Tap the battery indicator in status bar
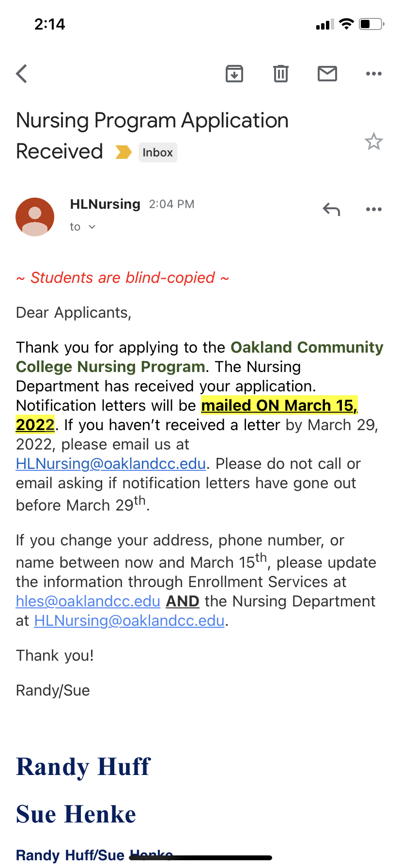Image resolution: width=401 pixels, height=868 pixels. 371,24
